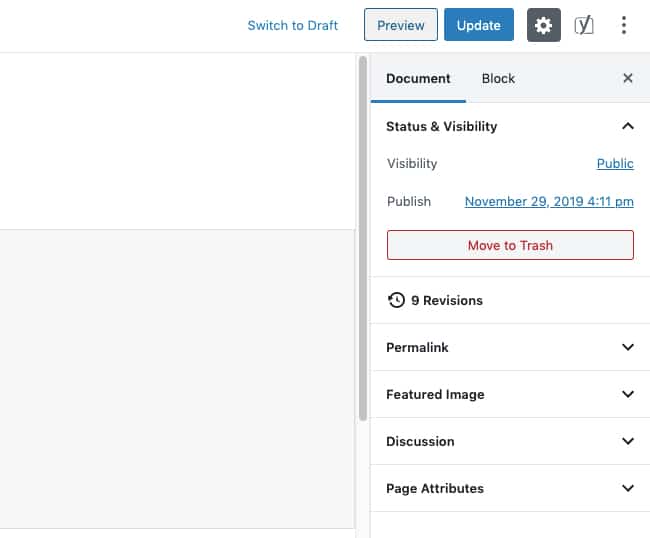Click the editor vertical scrollbar
The height and width of the screenshot is (538, 650).
coord(363,238)
